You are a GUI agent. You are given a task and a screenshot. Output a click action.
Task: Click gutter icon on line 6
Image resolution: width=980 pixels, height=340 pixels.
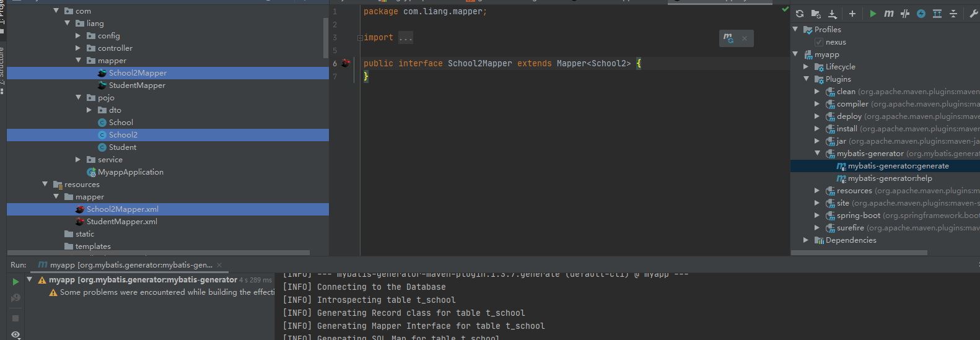point(346,63)
